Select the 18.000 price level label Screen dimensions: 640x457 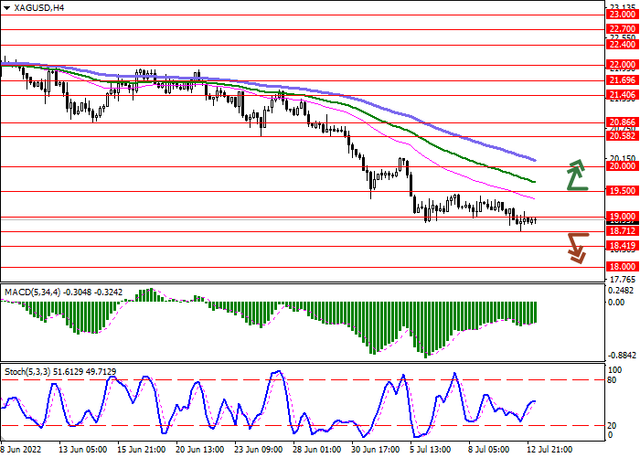[x=621, y=268]
